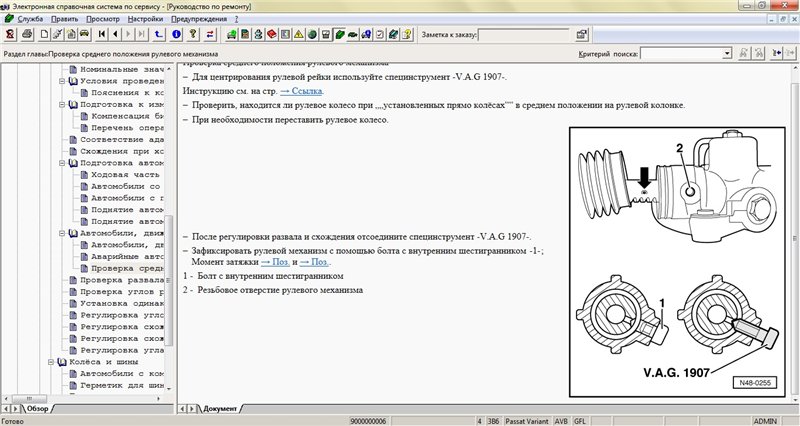Screen dimensions: 800x426
Task: Click the tree panel horizontal scrollbar thumb
Action: coord(29,398)
